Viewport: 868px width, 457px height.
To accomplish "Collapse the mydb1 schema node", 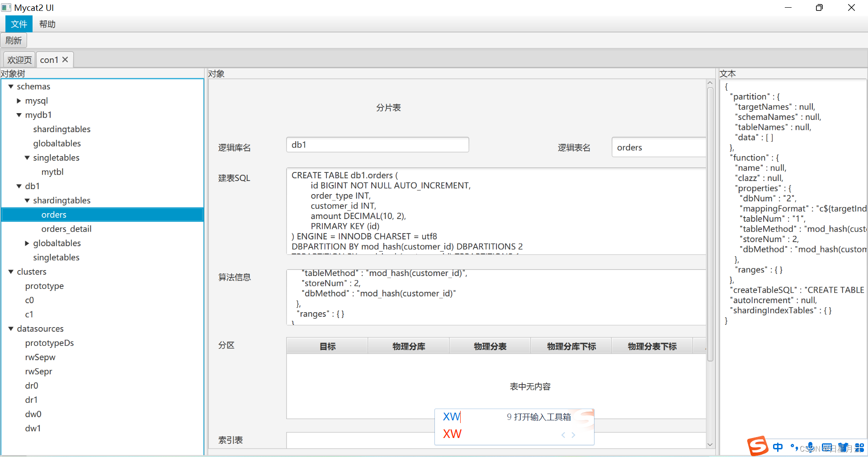I will pyautogui.click(x=19, y=115).
